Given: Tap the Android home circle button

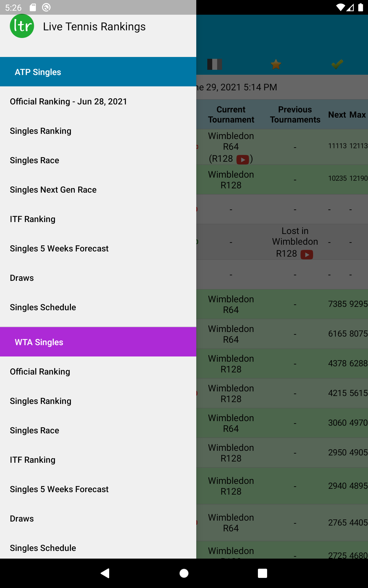Looking at the screenshot, I should pyautogui.click(x=184, y=573).
